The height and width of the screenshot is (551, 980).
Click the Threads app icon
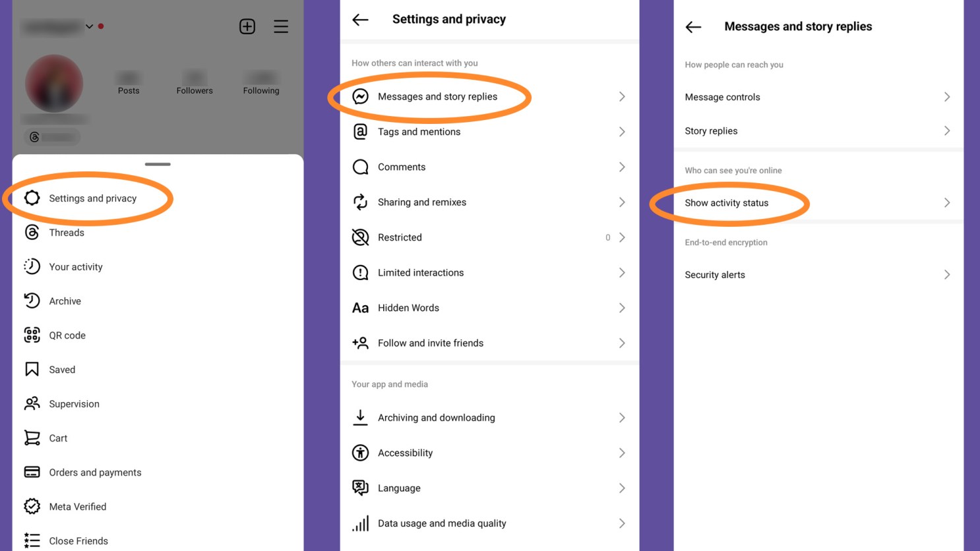pyautogui.click(x=32, y=232)
